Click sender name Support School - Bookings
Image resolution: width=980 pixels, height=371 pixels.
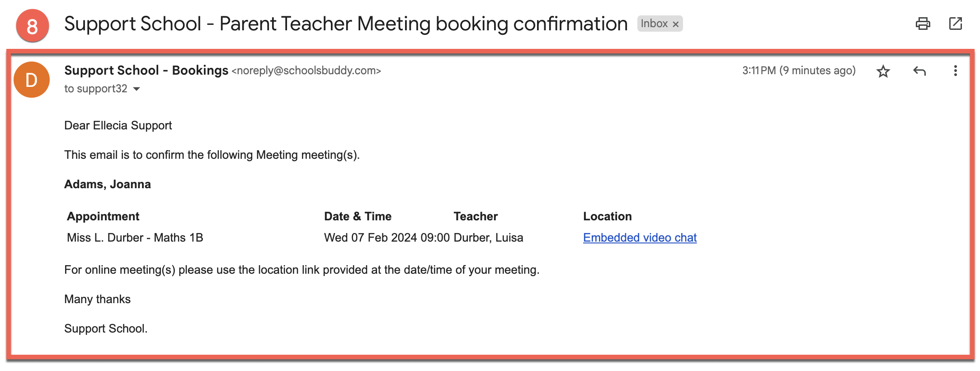click(x=146, y=71)
